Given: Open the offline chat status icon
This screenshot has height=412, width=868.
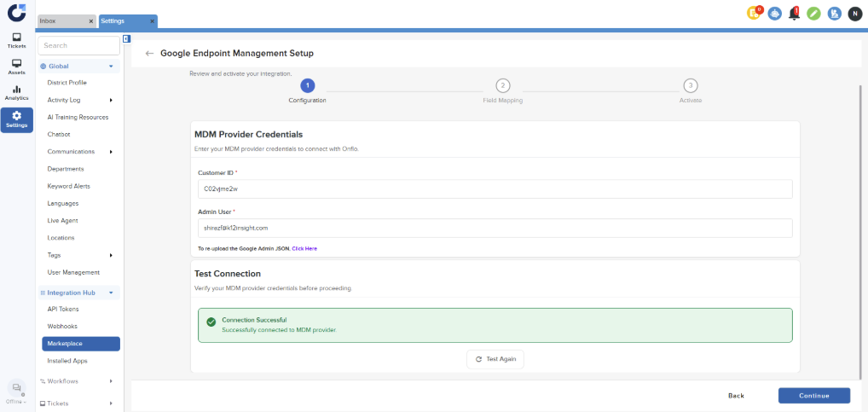Looking at the screenshot, I should [16, 389].
